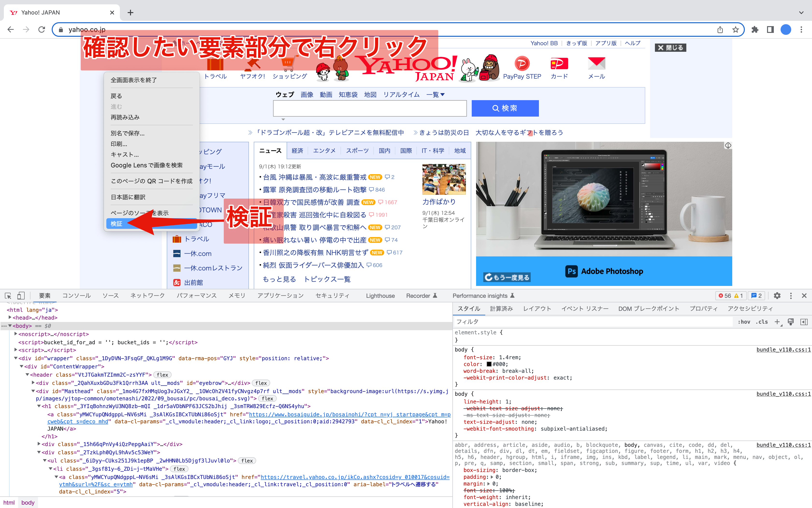Screen dimensions: 812x508
Task: Click the issues counter badge showing 2
Action: tap(756, 296)
